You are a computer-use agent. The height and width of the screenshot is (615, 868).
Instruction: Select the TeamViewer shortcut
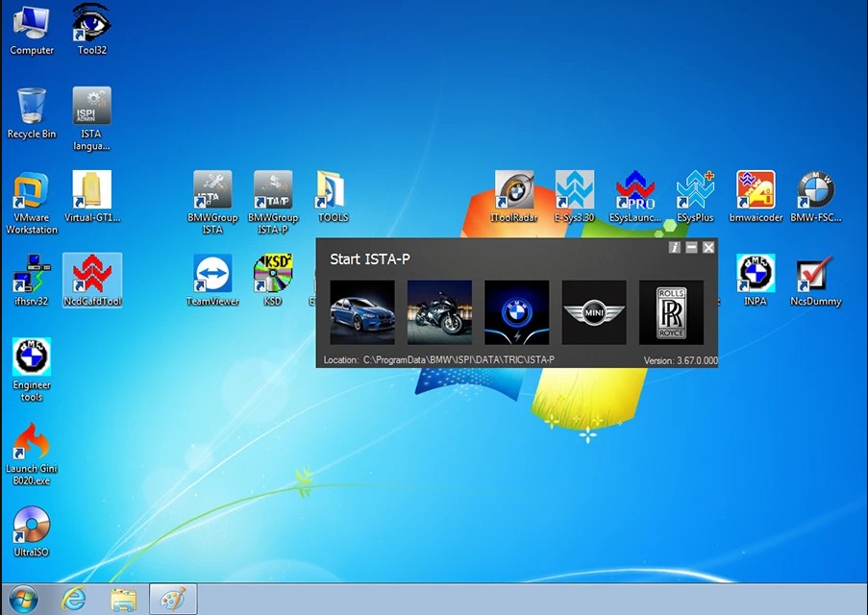212,281
